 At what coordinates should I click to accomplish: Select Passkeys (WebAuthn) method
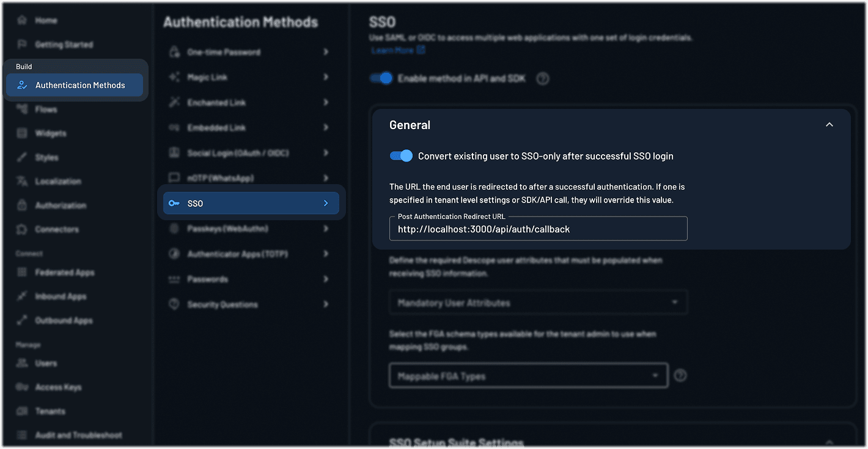tap(227, 229)
